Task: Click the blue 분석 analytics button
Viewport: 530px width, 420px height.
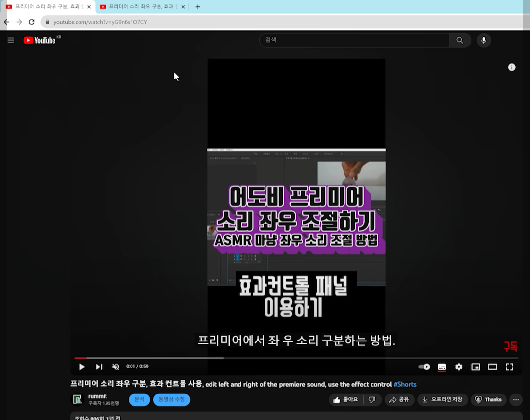Action: click(x=139, y=400)
